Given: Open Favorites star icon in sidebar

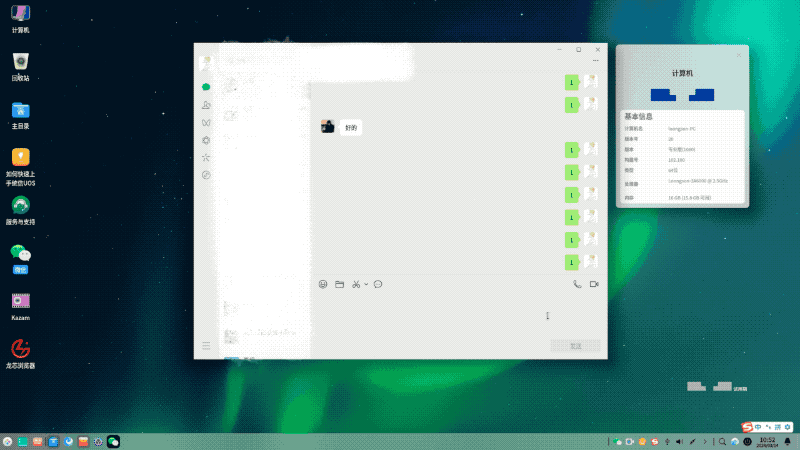Looking at the screenshot, I should [x=206, y=157].
